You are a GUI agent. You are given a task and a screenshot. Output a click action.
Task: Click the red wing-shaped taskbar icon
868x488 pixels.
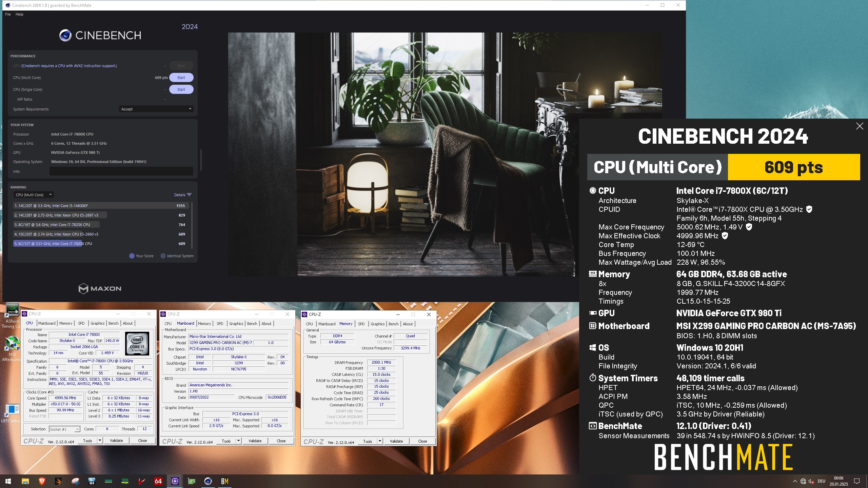(142, 481)
